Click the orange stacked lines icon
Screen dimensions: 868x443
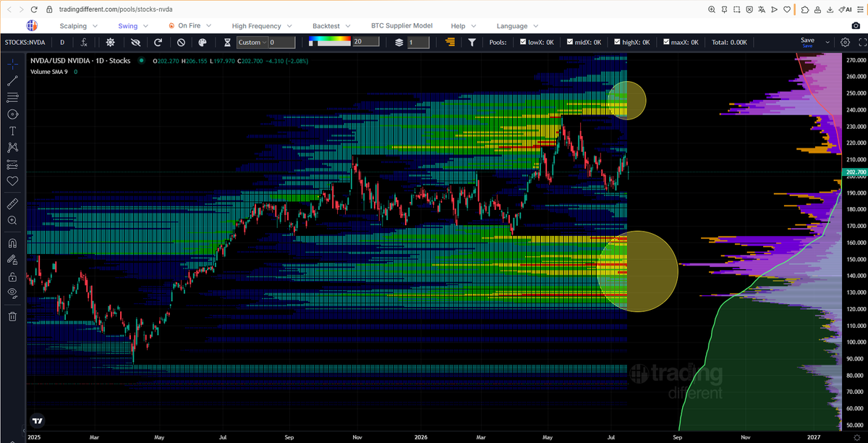pyautogui.click(x=451, y=43)
